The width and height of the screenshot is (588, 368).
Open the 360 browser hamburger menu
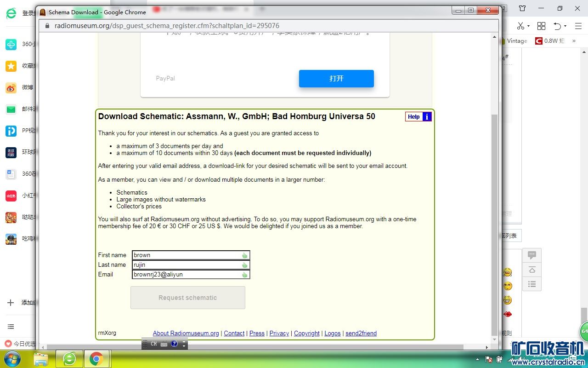(578, 26)
